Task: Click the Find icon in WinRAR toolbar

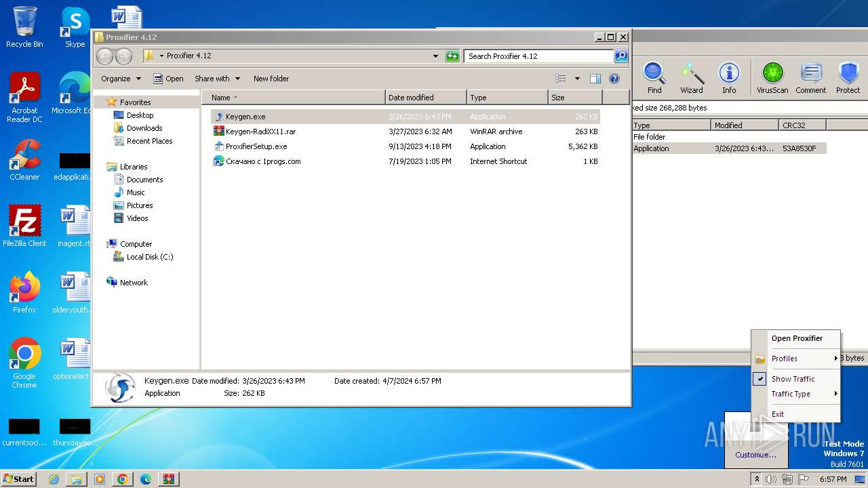Action: pyautogui.click(x=654, y=77)
